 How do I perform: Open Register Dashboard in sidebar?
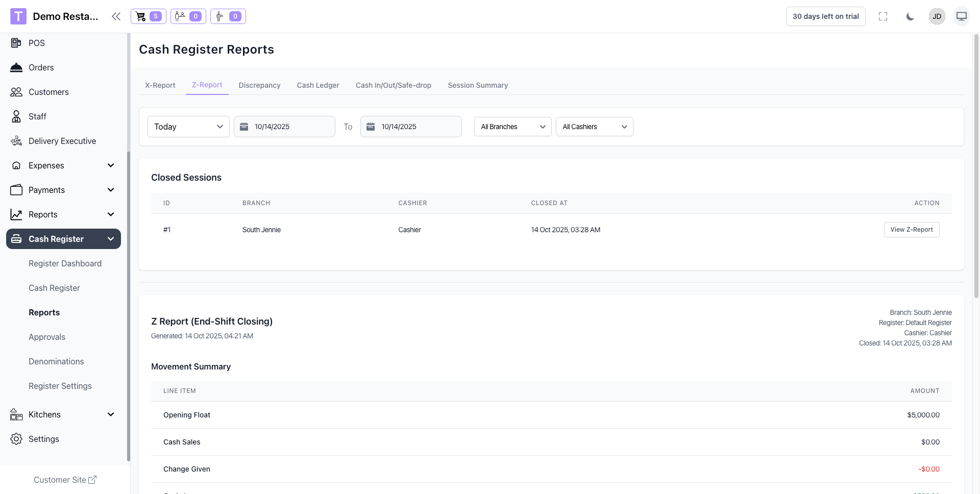coord(65,263)
